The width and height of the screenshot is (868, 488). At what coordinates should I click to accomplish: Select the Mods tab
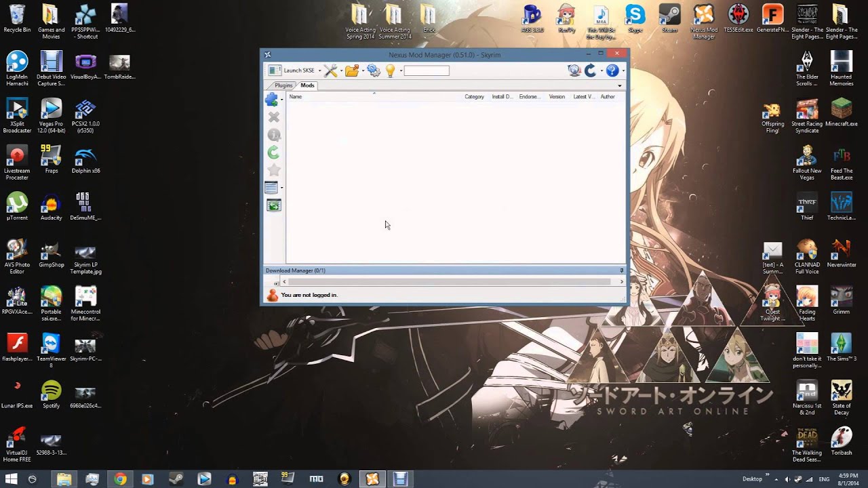(307, 85)
